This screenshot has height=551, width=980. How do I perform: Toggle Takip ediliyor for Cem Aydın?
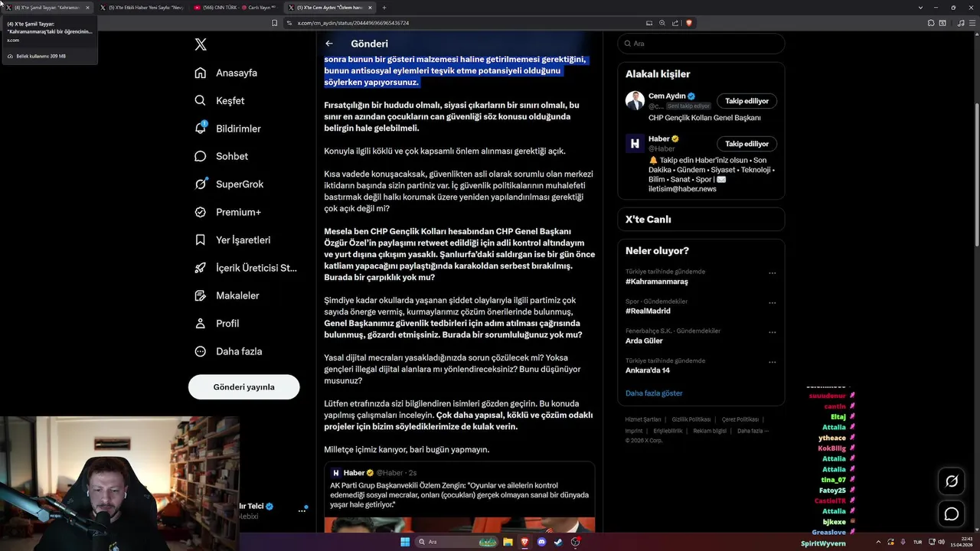coord(746,101)
